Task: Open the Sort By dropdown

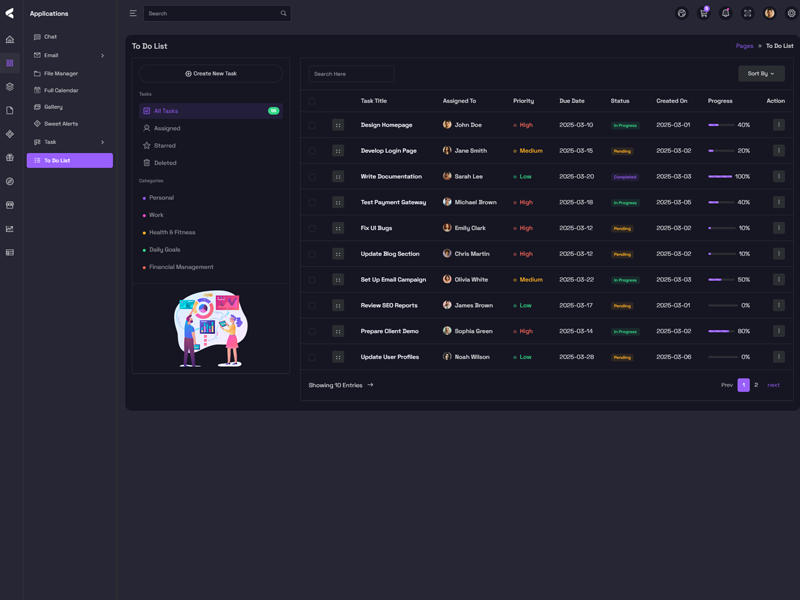Action: [761, 73]
